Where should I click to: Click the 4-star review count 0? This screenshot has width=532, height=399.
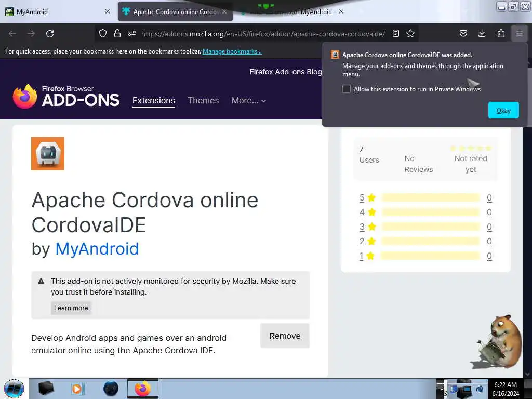click(489, 212)
